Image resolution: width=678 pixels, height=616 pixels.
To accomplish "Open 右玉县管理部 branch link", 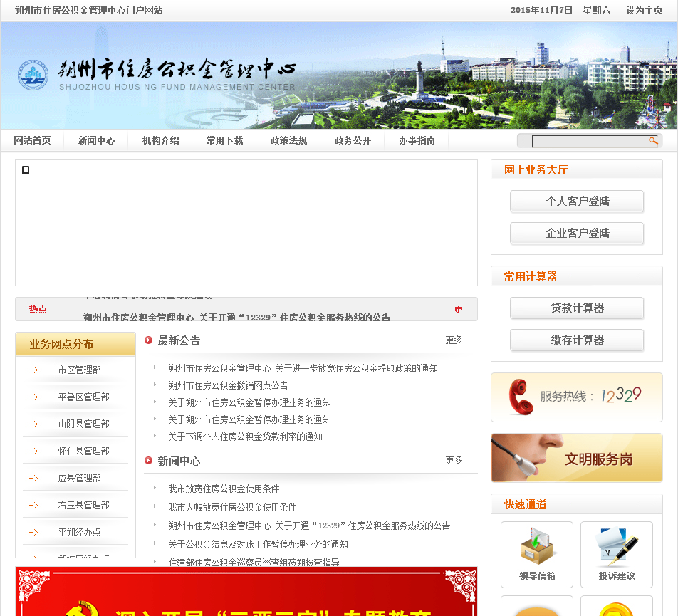I will [x=84, y=505].
